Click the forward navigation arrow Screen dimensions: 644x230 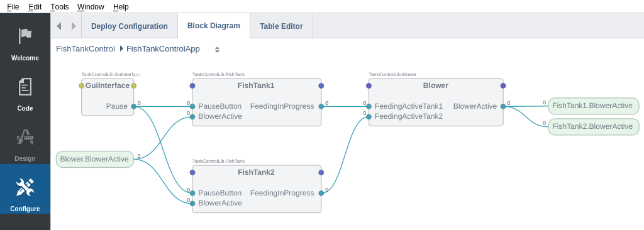pyautogui.click(x=74, y=26)
